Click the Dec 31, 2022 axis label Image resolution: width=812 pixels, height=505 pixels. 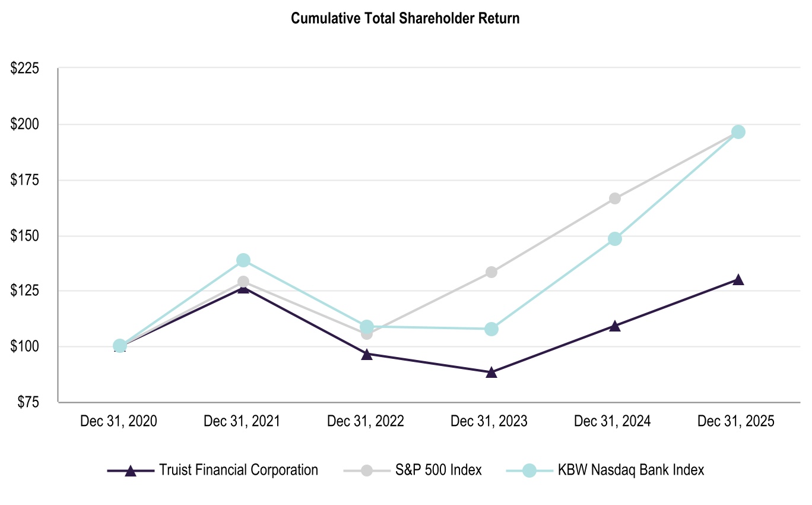(x=366, y=421)
